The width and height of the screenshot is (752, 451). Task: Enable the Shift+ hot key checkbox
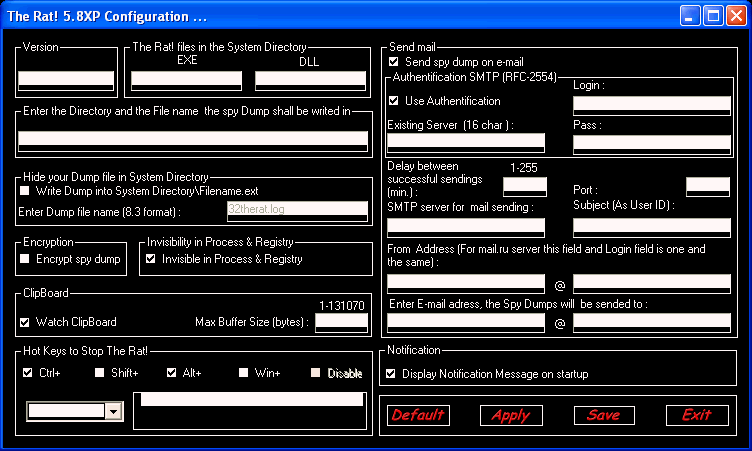[100, 373]
